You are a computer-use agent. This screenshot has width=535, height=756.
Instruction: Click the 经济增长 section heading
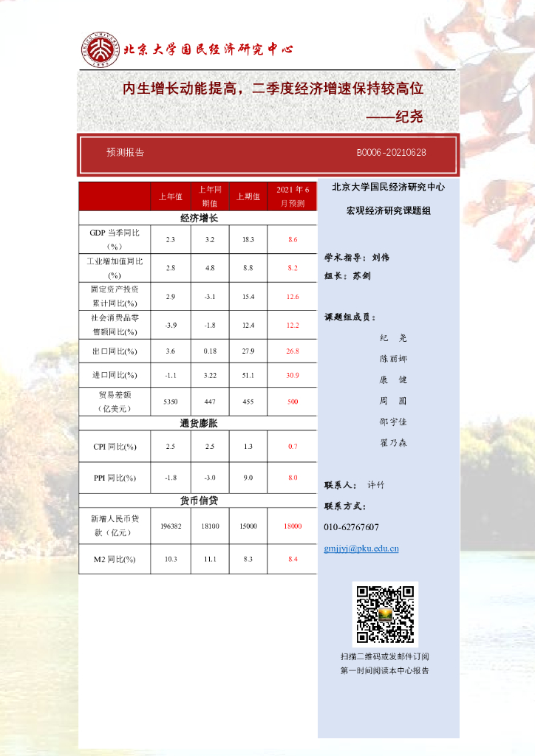coord(199,219)
